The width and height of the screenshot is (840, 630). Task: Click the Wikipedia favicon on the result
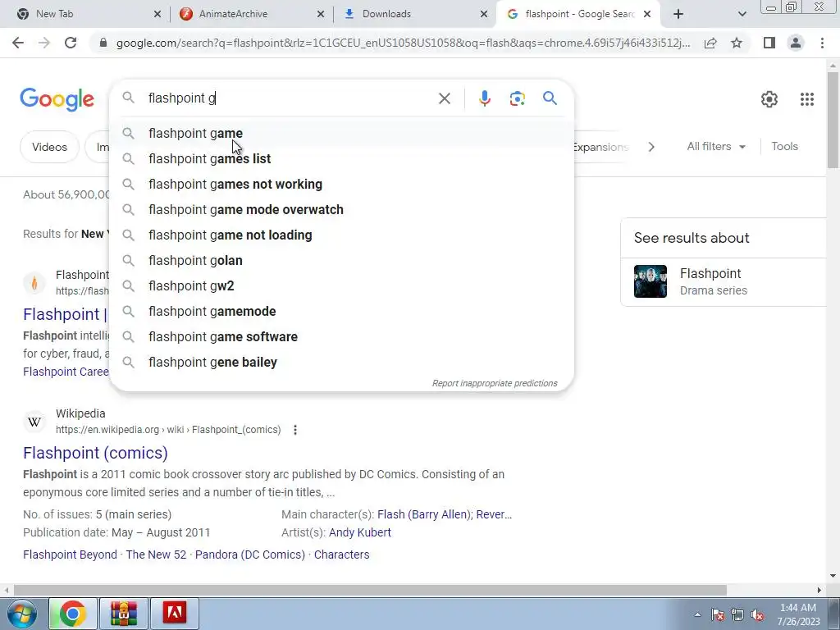[34, 422]
